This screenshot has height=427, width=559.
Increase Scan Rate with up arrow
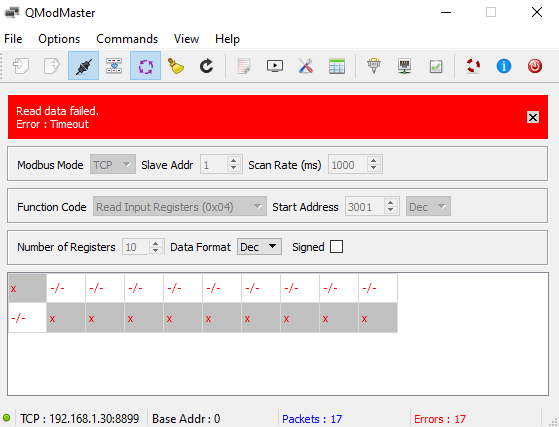tap(374, 160)
